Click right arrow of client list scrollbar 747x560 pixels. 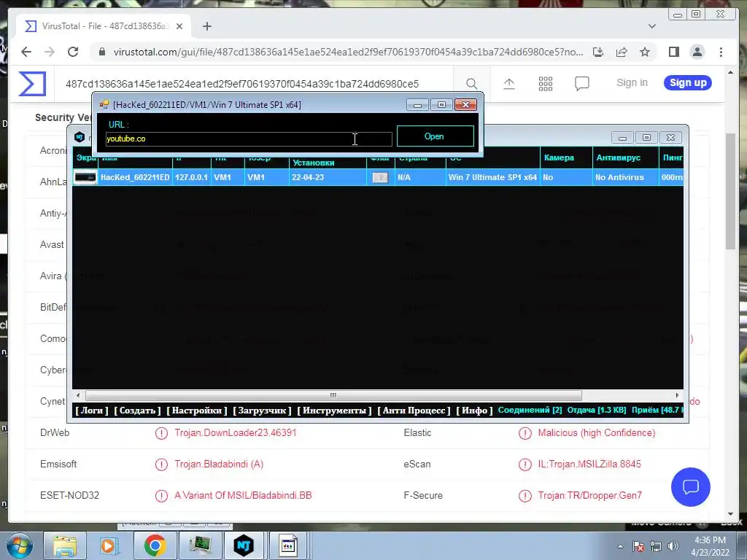pos(677,395)
